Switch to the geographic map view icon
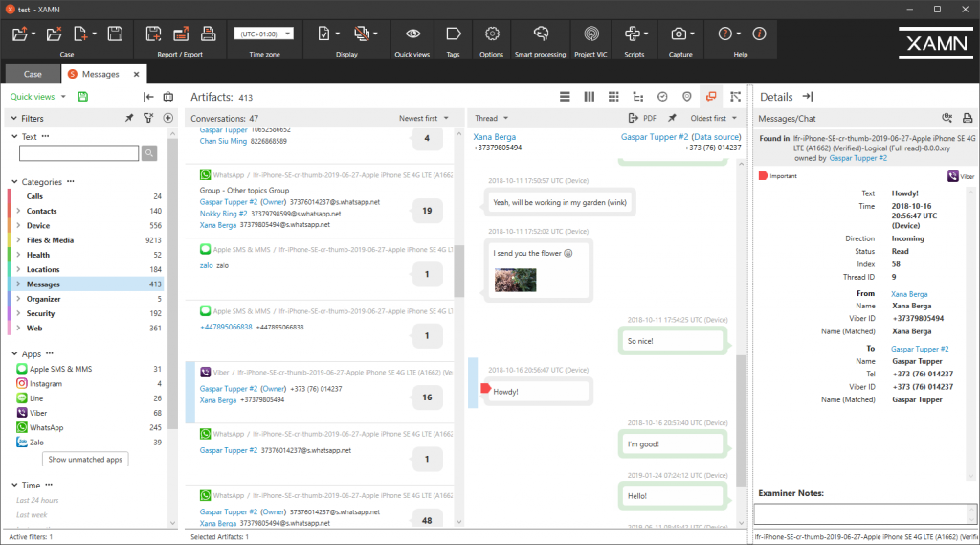The width and height of the screenshot is (980, 545). point(686,97)
